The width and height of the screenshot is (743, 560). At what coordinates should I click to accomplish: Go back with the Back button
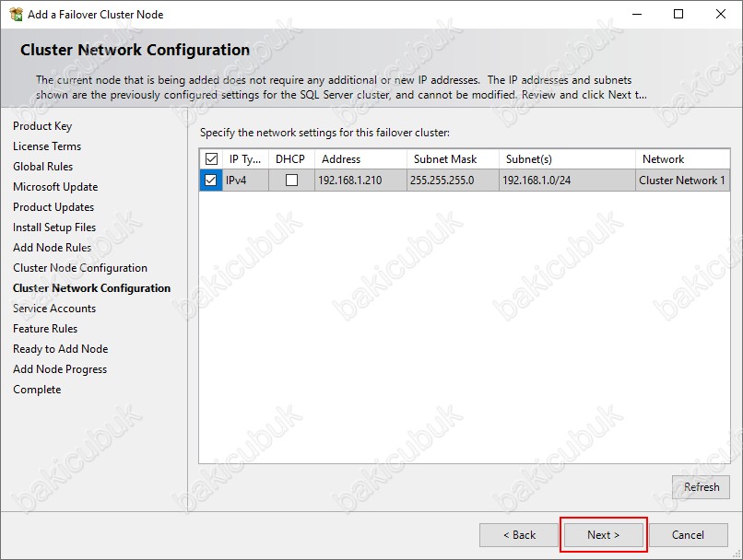point(519,535)
